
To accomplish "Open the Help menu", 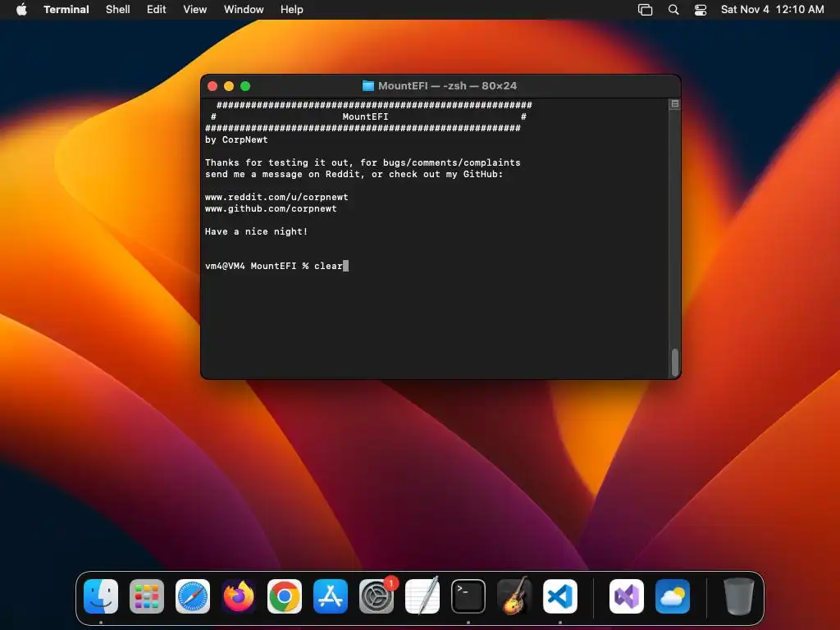I will point(292,9).
